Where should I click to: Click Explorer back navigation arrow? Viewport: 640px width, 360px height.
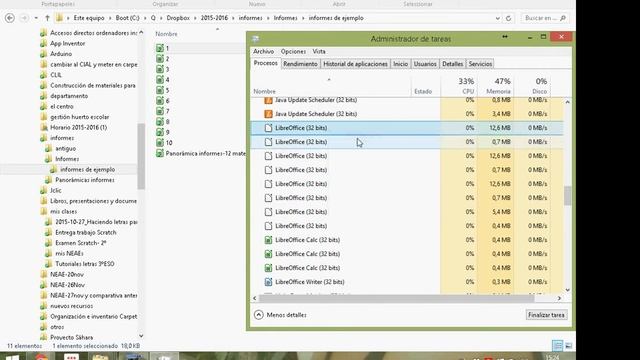[x=10, y=18]
